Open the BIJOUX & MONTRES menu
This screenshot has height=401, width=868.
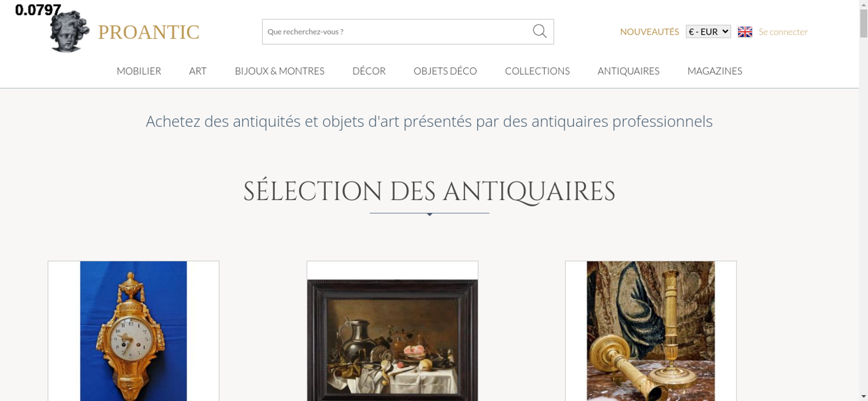[279, 71]
